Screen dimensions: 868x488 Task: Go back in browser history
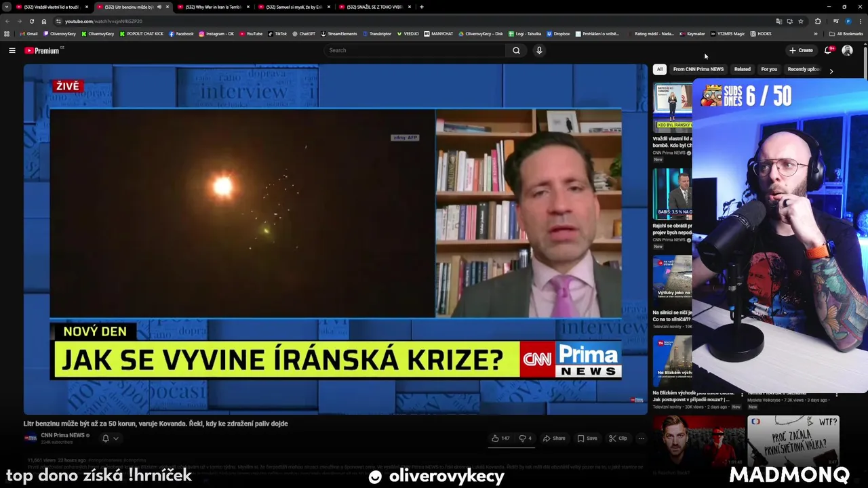(x=8, y=21)
